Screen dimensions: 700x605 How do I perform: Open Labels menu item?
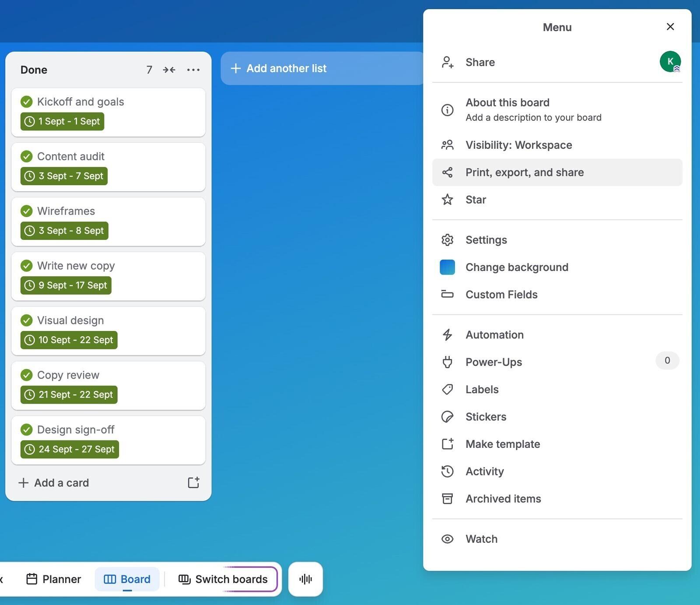click(x=557, y=390)
